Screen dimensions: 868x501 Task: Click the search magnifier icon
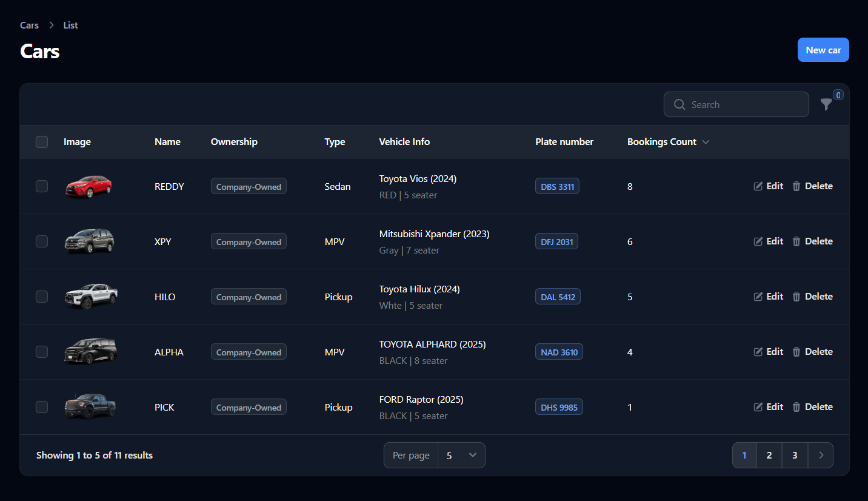[x=679, y=104]
